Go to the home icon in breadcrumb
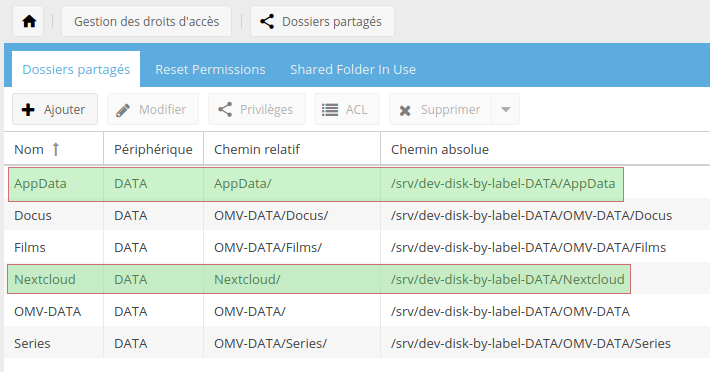The height and width of the screenshot is (372, 710). click(29, 21)
